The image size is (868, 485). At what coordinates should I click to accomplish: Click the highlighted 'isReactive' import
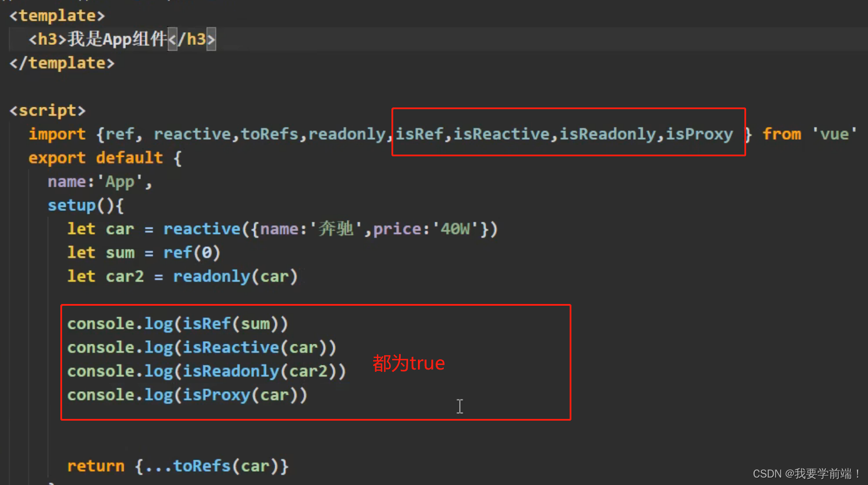(x=501, y=134)
